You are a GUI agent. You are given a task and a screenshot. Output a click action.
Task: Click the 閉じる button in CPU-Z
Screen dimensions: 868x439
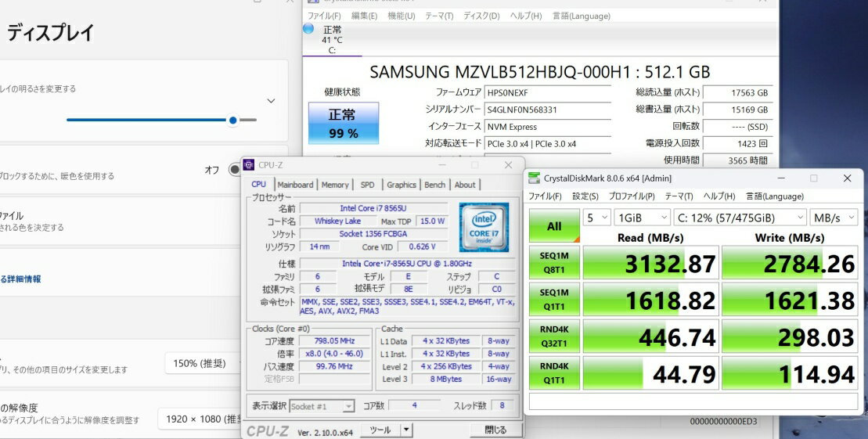(495, 430)
